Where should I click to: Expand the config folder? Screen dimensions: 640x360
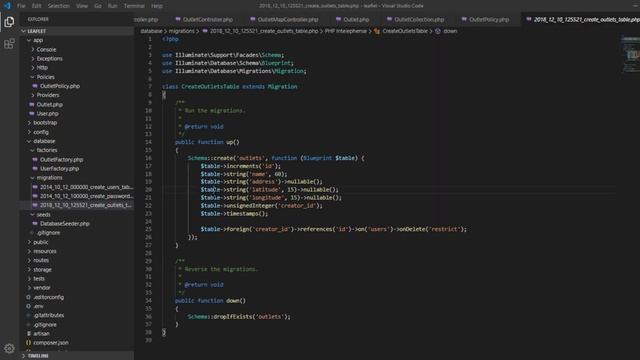click(x=29, y=132)
